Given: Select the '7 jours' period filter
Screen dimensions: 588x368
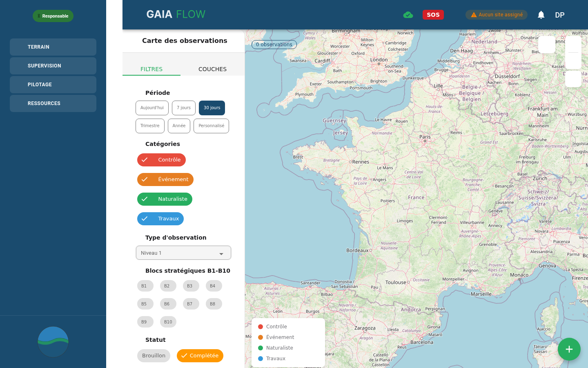Looking at the screenshot, I should pyautogui.click(x=183, y=108).
